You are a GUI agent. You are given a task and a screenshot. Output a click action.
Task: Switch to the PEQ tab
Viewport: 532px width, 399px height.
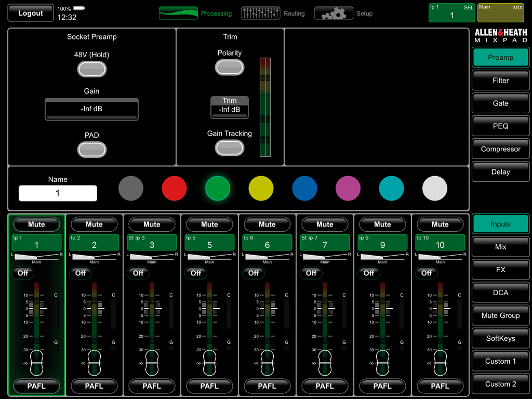[x=500, y=126]
